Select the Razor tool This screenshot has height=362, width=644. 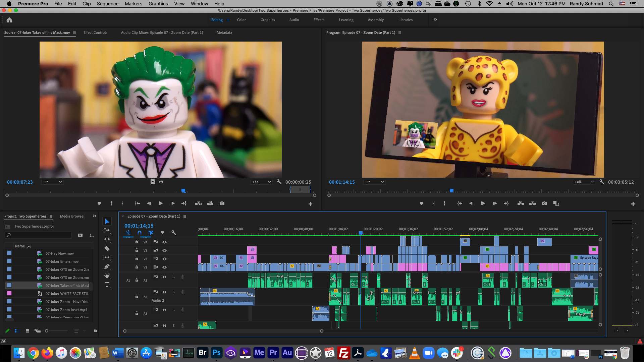pyautogui.click(x=107, y=248)
